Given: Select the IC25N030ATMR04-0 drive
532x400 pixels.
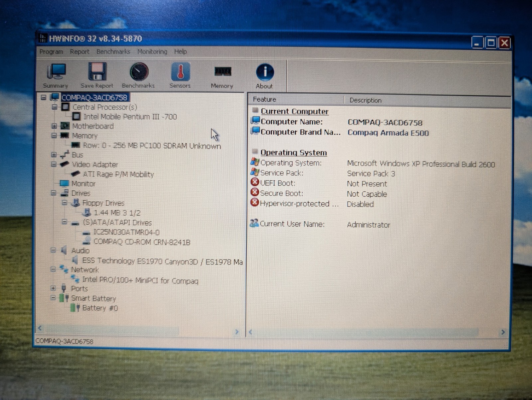Looking at the screenshot, I should point(126,232).
